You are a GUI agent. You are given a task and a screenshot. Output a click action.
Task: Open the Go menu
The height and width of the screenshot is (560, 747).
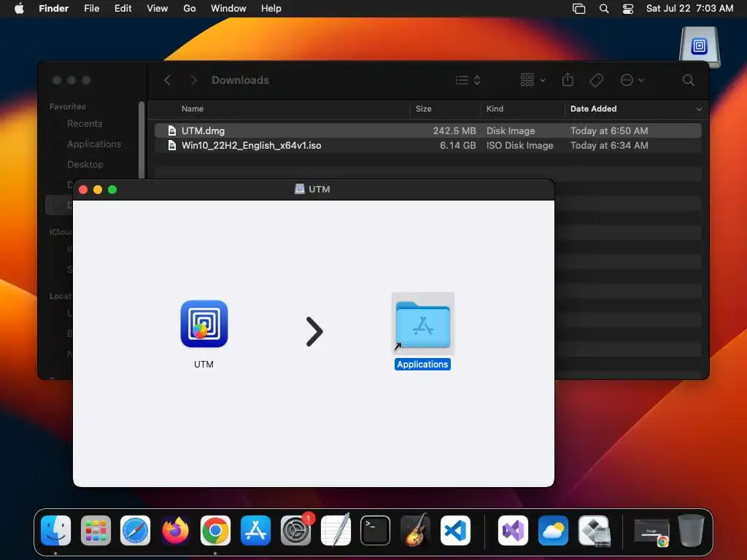(190, 8)
